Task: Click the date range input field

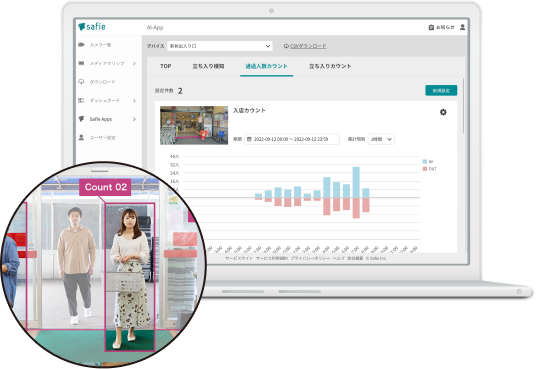Action: (292, 139)
